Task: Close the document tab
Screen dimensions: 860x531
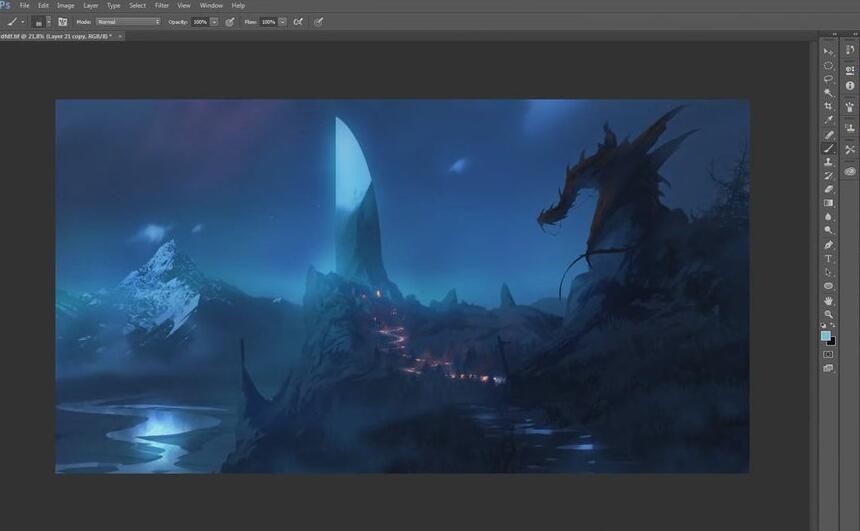Action: pyautogui.click(x=120, y=36)
